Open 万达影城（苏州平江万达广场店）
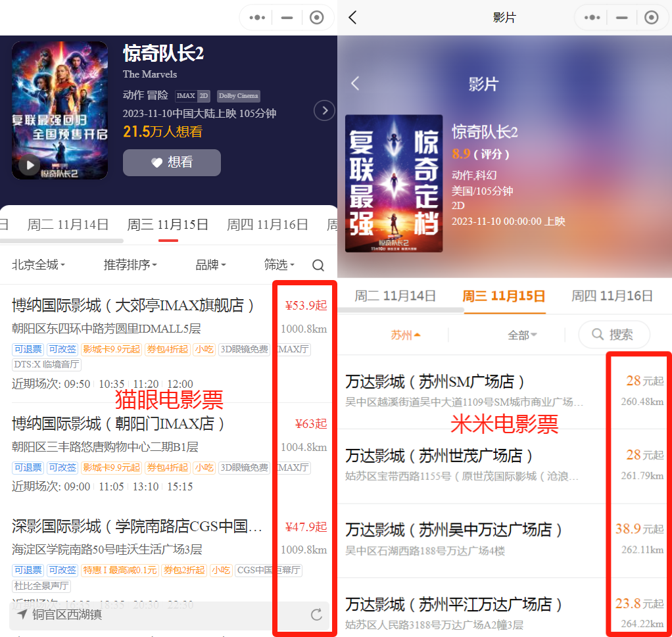Viewport: 672px width, 637px height. click(x=454, y=604)
